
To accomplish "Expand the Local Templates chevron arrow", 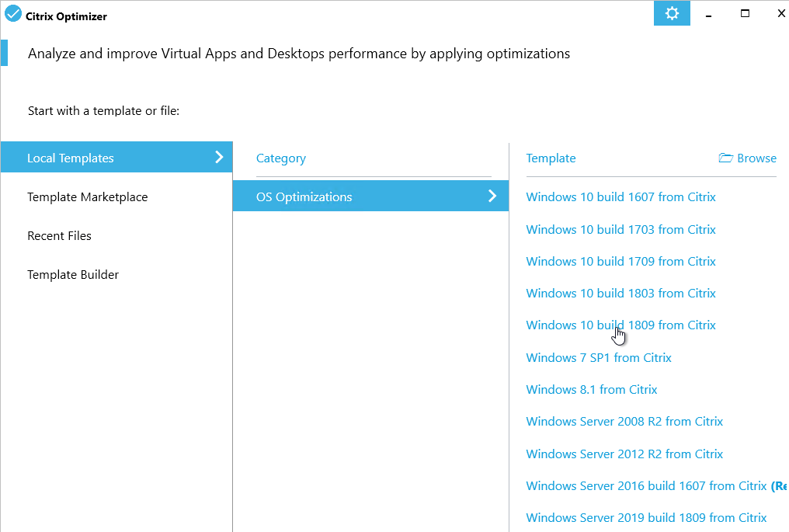I will coord(219,157).
